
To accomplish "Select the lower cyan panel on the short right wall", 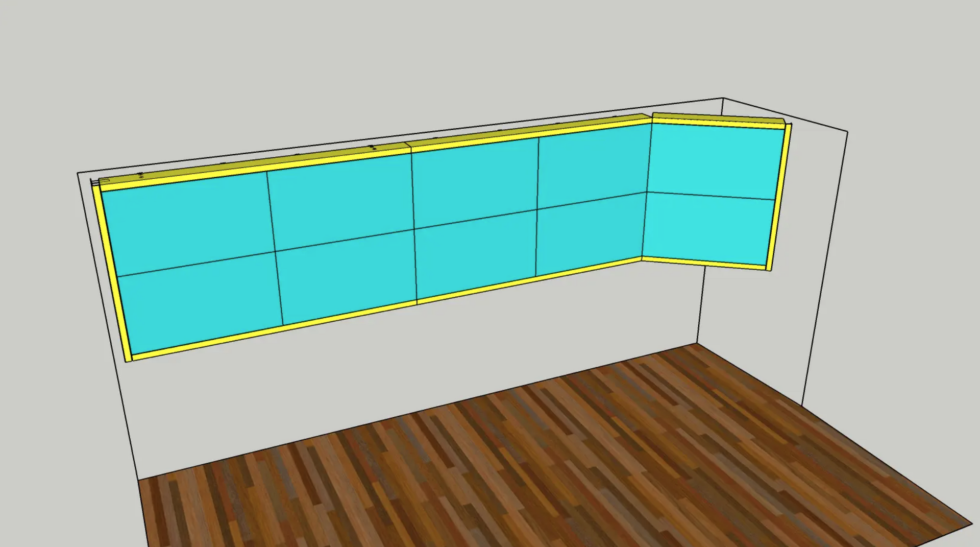I will click(708, 228).
